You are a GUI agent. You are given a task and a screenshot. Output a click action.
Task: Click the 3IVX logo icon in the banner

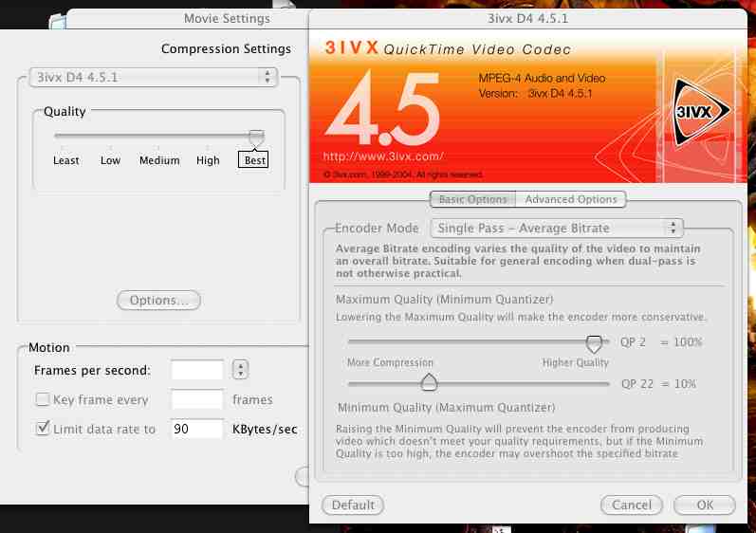701,112
